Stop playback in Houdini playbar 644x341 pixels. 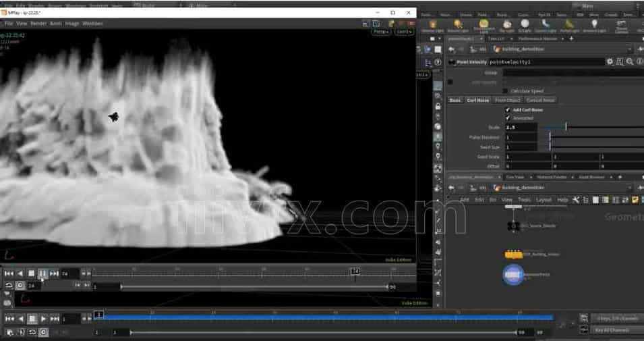click(x=32, y=319)
